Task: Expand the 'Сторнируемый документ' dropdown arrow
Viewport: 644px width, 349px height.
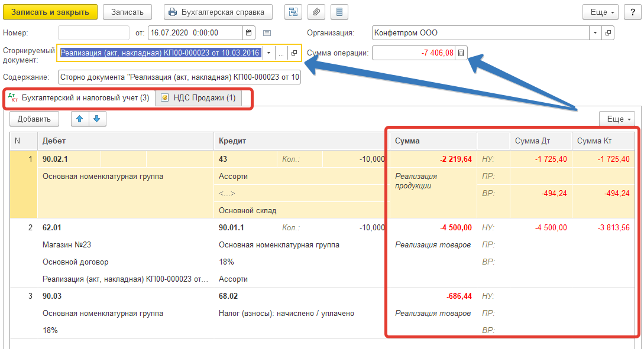Action: 268,53
